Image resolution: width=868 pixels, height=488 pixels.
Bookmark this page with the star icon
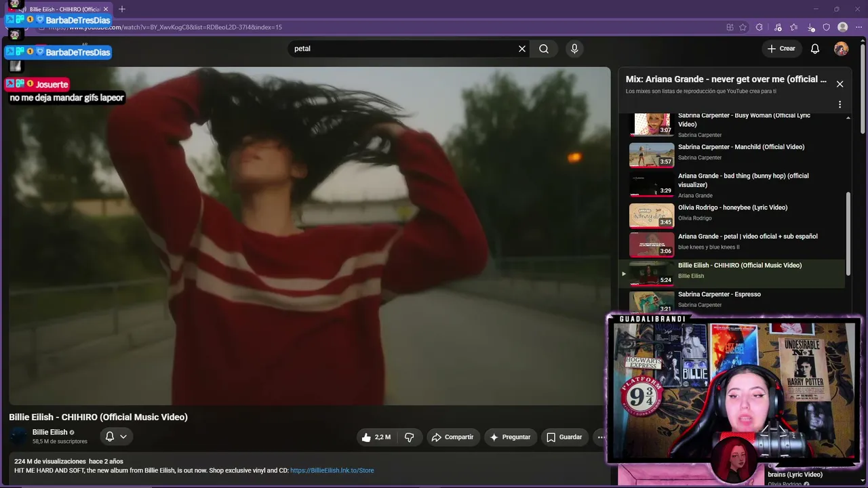point(743,27)
